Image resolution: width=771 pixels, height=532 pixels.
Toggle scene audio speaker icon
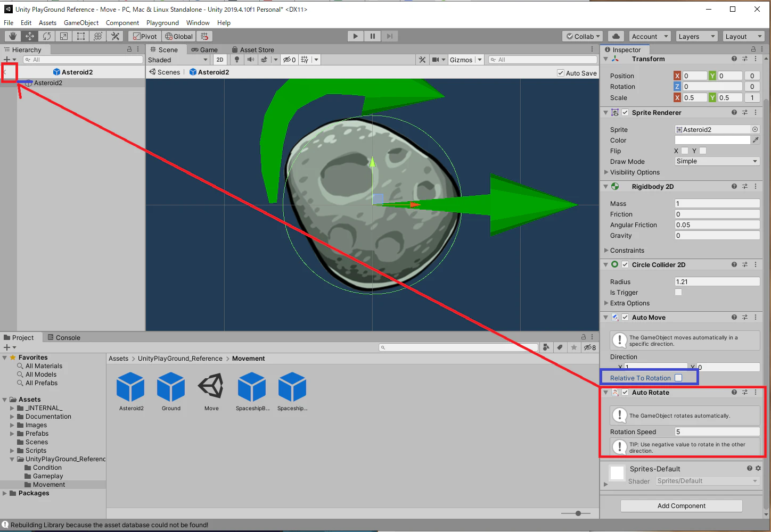250,60
